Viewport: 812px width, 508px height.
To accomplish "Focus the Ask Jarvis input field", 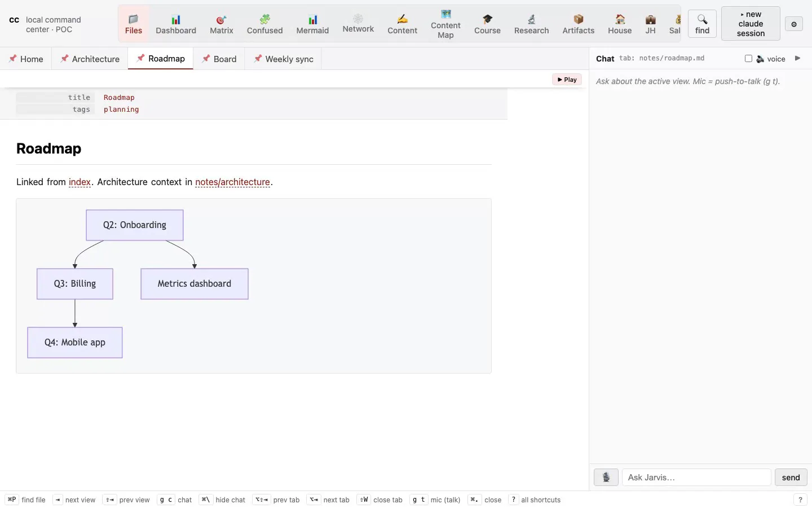I will click(696, 478).
